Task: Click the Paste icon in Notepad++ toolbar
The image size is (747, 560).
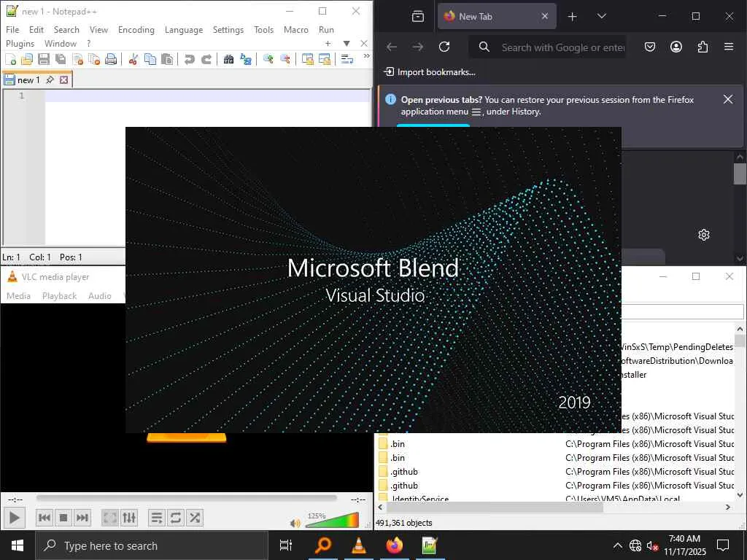Action: [167, 59]
